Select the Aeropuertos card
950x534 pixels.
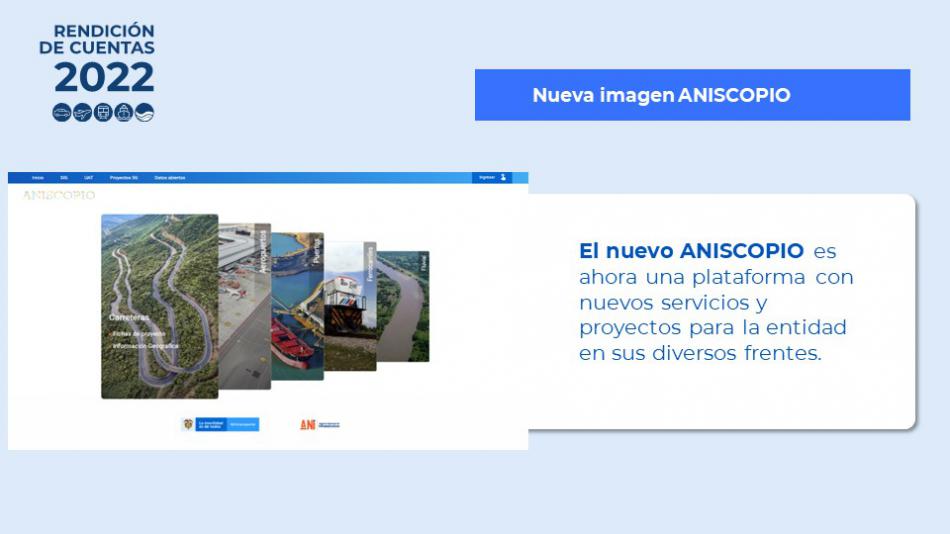click(x=245, y=306)
